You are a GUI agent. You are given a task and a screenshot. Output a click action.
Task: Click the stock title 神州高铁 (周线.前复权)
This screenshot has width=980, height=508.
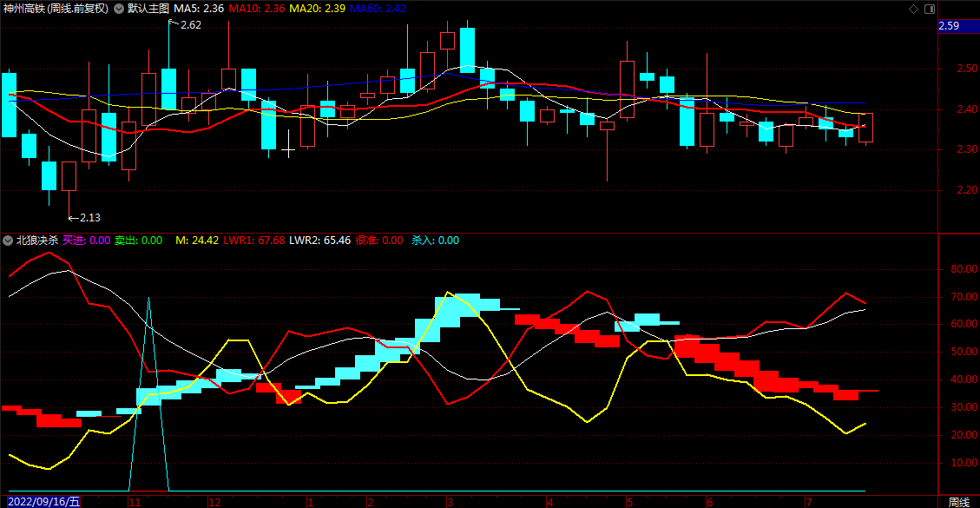click(x=56, y=9)
